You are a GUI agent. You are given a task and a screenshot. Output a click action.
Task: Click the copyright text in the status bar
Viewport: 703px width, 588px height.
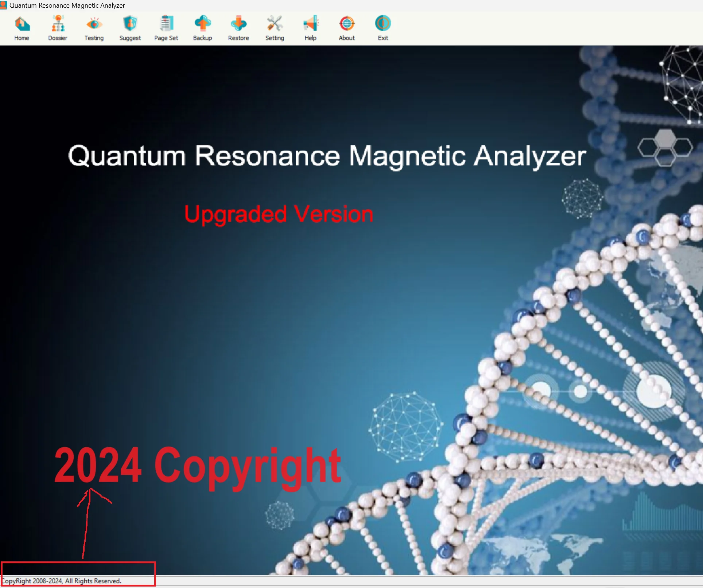tap(61, 581)
